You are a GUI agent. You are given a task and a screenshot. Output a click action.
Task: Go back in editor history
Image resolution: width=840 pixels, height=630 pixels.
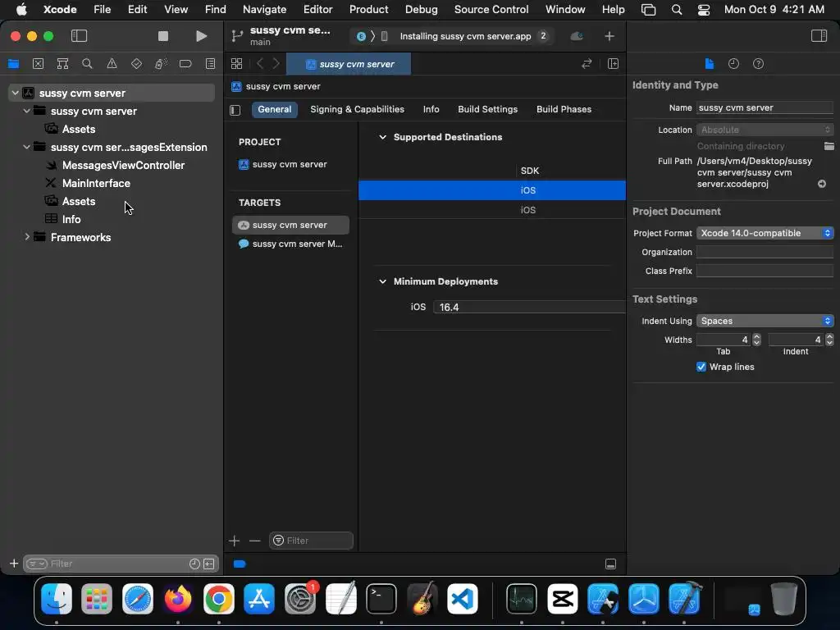pyautogui.click(x=260, y=64)
